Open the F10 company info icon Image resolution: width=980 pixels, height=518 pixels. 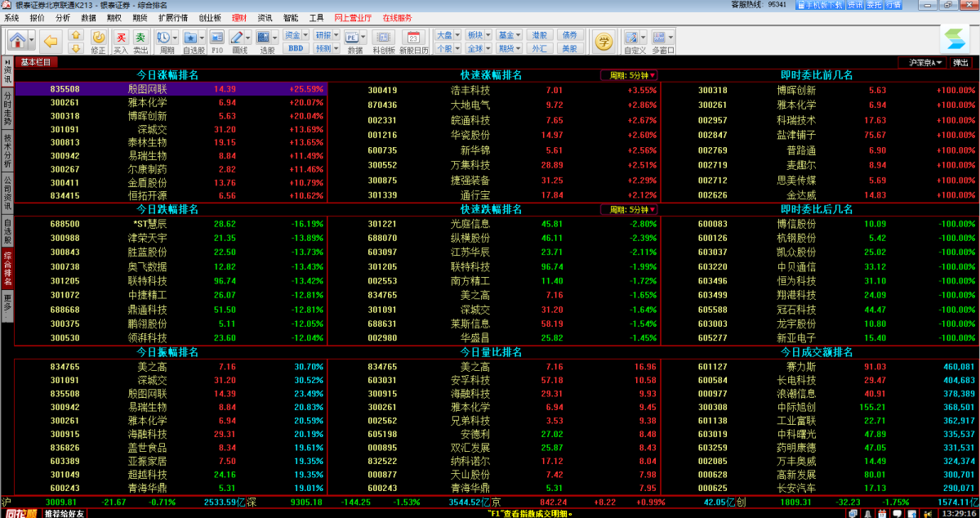tap(217, 42)
